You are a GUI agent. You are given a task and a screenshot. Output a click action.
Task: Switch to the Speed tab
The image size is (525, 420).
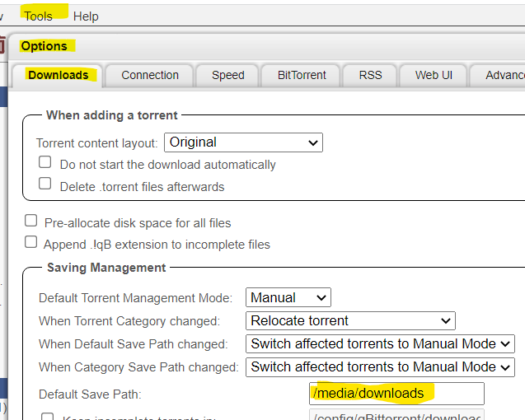tap(227, 75)
